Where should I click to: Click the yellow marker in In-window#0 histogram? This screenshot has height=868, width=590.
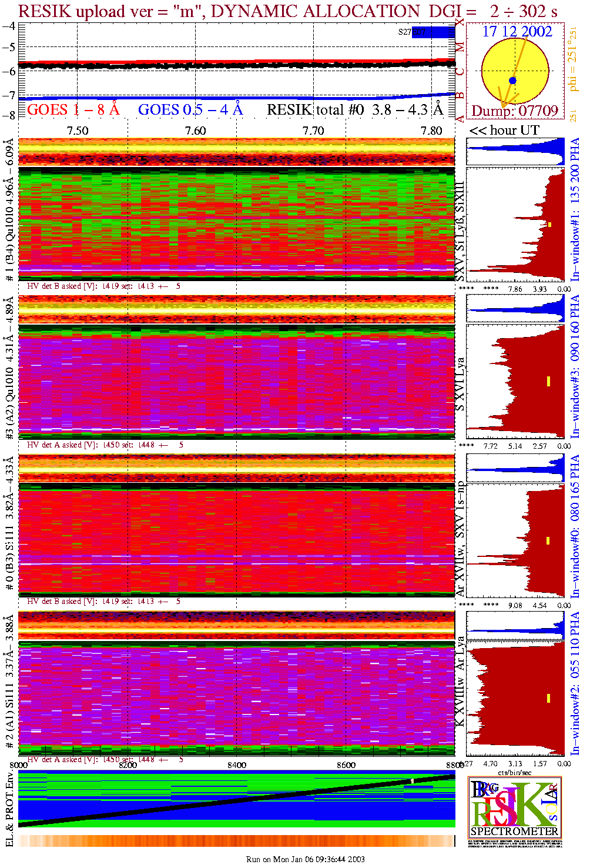click(548, 540)
